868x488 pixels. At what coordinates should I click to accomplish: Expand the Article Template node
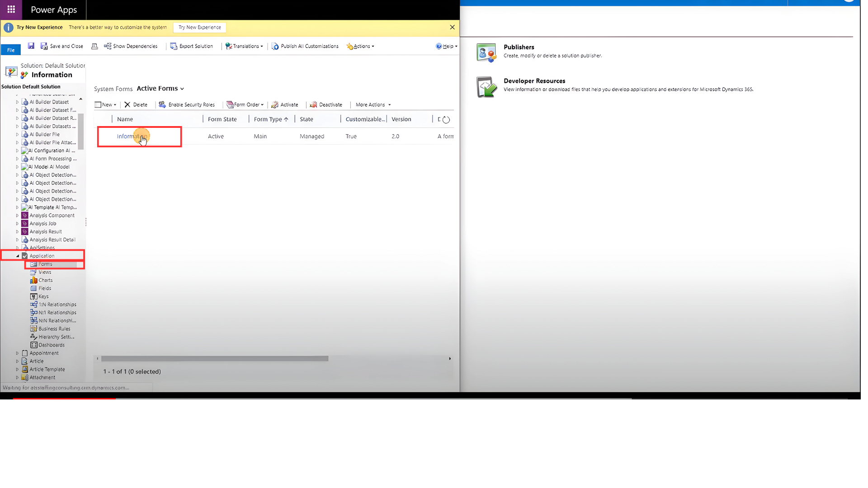coord(17,370)
